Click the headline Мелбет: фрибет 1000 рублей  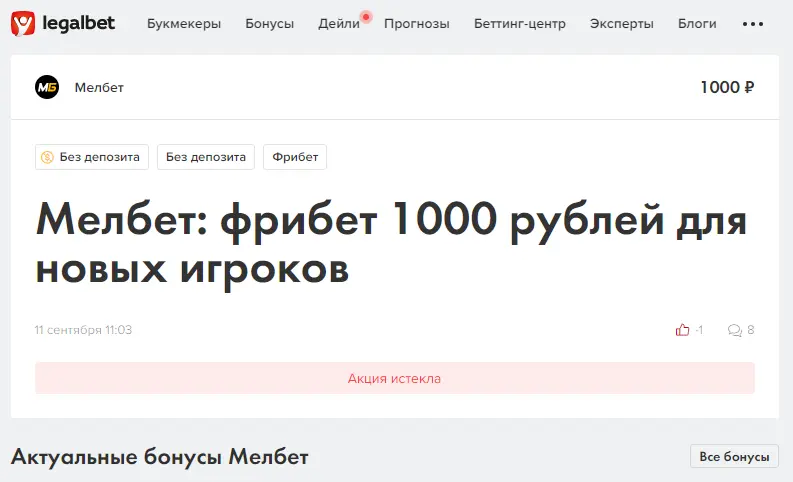(391, 244)
